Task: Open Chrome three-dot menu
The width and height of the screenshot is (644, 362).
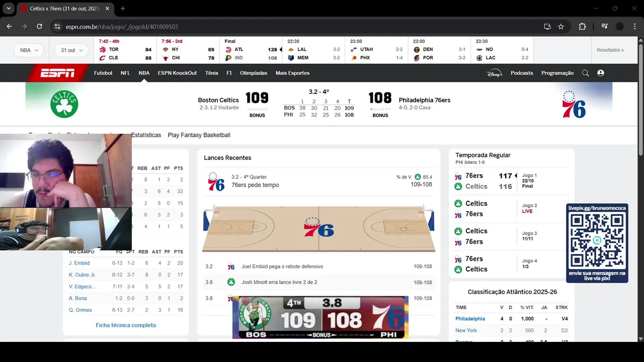Action: point(635,27)
